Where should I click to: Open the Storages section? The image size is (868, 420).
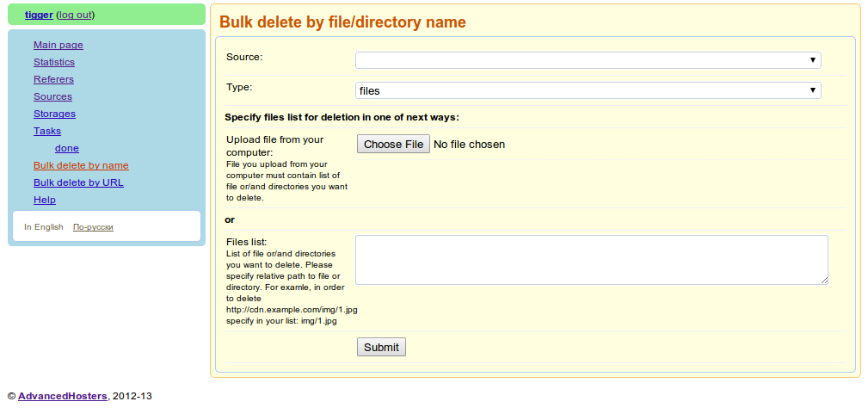point(54,114)
